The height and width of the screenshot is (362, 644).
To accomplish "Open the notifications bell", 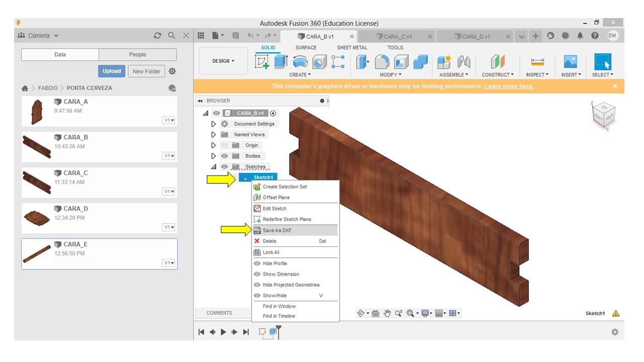I will click(x=580, y=36).
